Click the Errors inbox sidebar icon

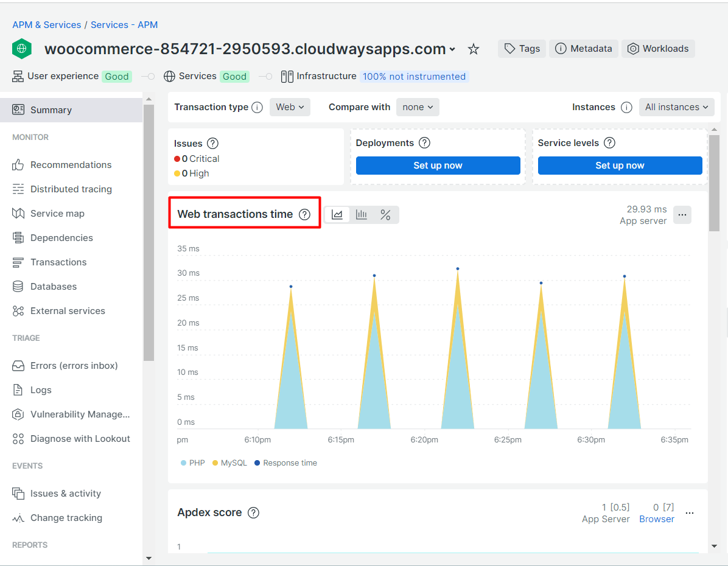18,366
